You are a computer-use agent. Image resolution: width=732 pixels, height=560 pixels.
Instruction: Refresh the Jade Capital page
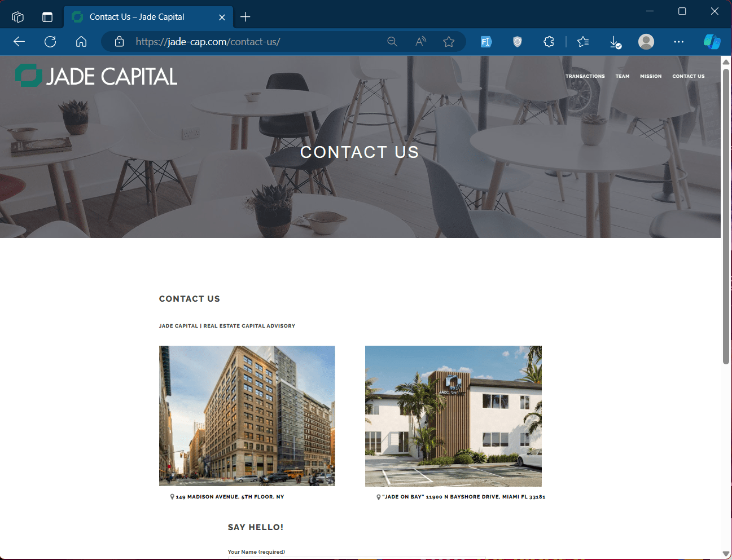[50, 42]
